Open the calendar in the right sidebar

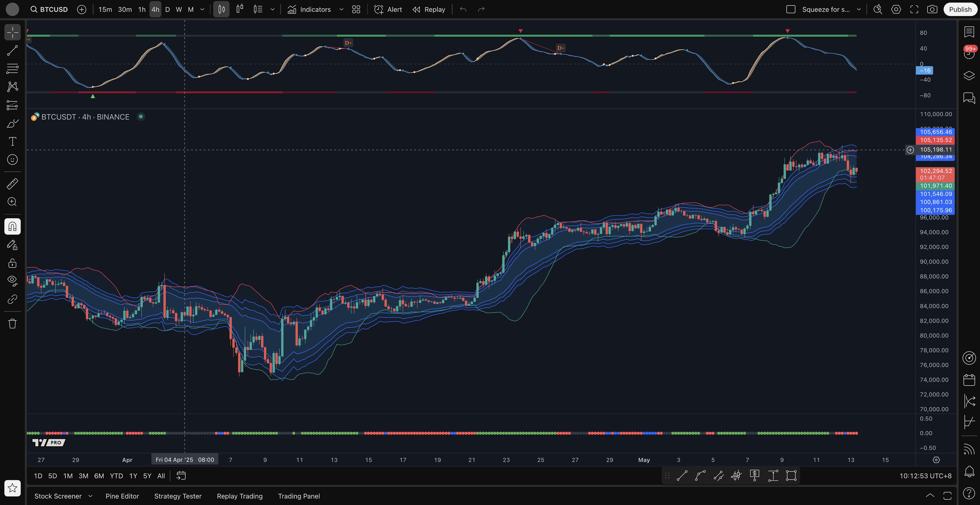(x=969, y=379)
